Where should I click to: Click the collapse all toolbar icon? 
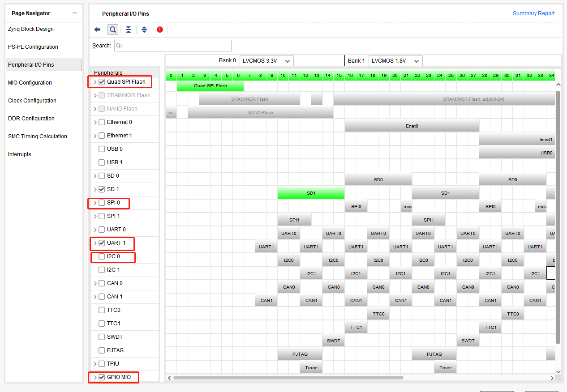(x=129, y=30)
